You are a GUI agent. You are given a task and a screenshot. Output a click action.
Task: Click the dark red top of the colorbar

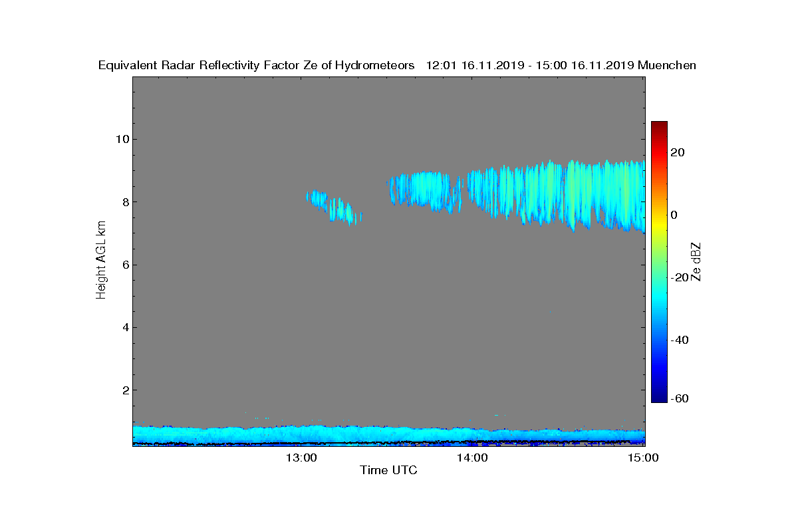[659, 126]
